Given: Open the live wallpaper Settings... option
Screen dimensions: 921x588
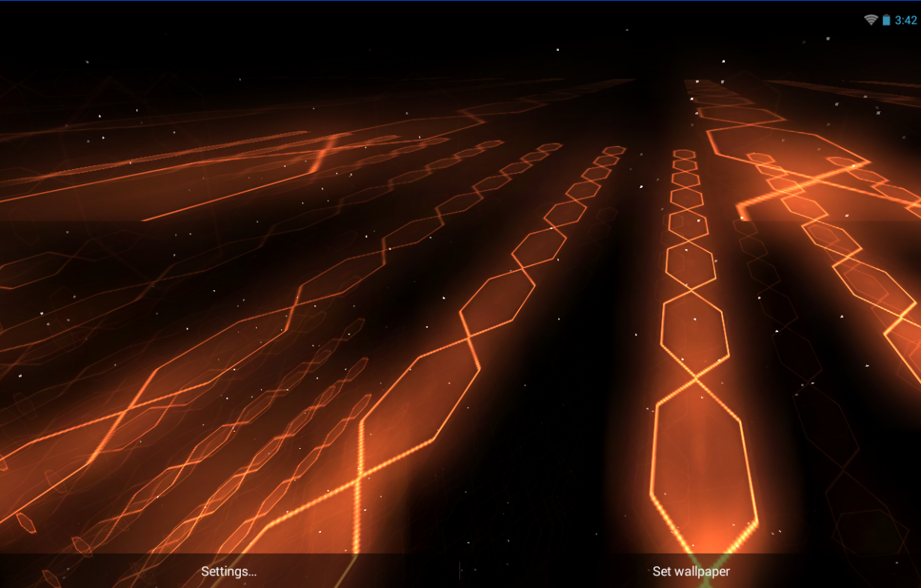Looking at the screenshot, I should click(x=229, y=572).
